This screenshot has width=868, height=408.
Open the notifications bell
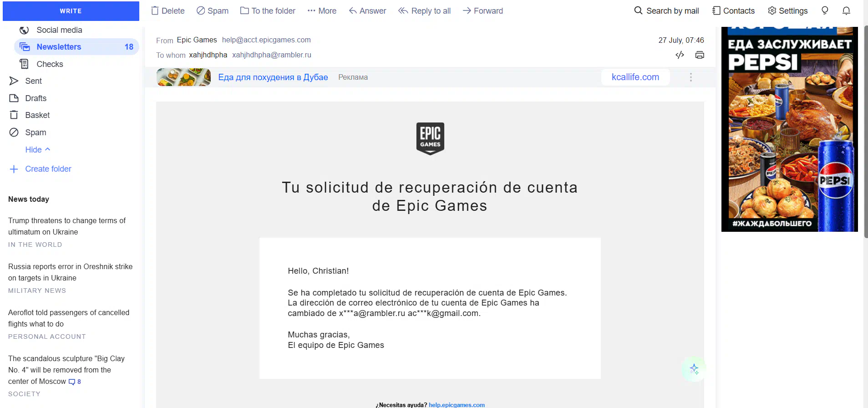coord(846,10)
